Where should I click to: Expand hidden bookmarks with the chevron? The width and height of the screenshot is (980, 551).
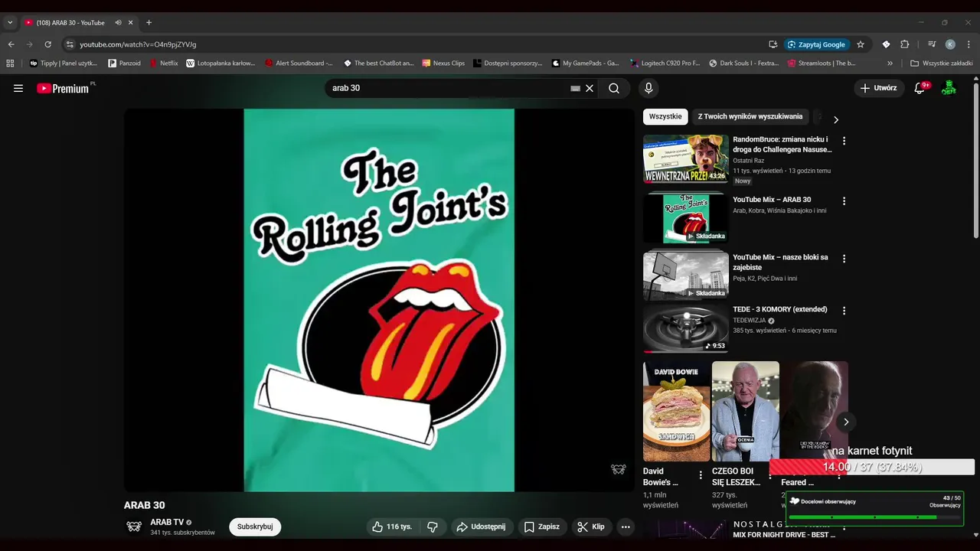tap(890, 64)
